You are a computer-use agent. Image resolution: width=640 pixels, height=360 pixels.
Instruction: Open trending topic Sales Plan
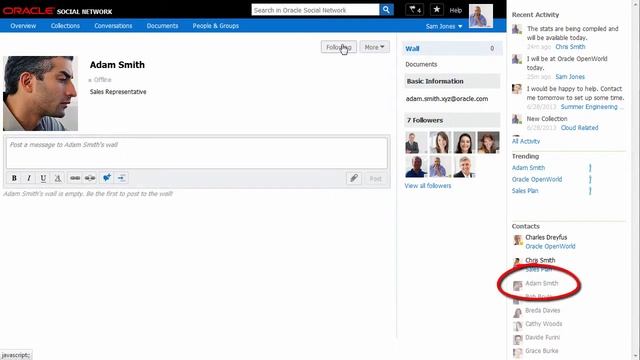coord(525,191)
